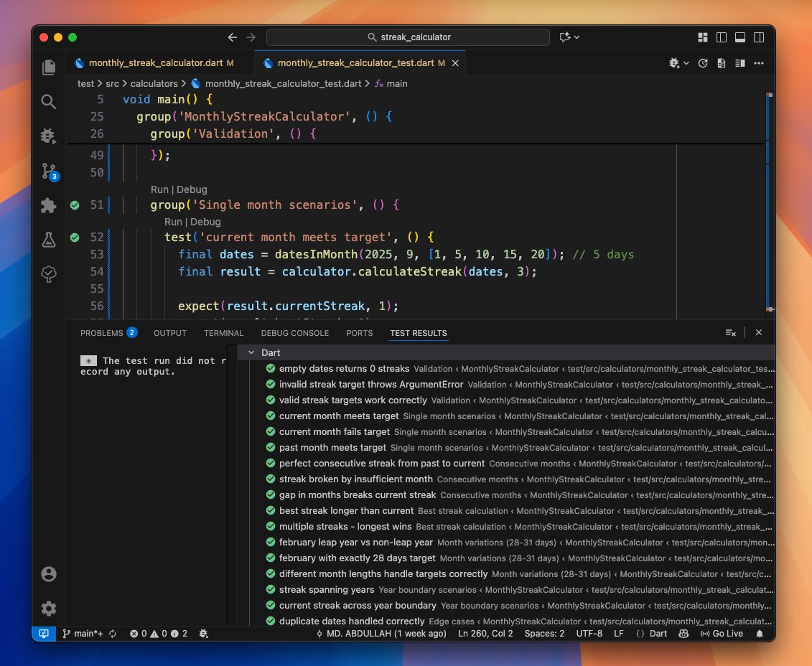Open the Run and Debug sidebar view
This screenshot has width=812, height=666.
[48, 136]
